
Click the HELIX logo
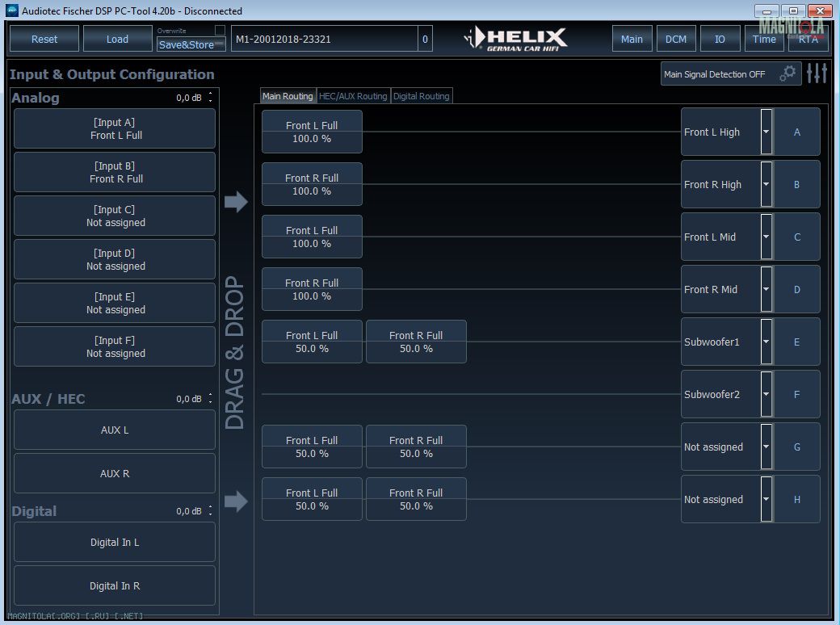[x=517, y=38]
